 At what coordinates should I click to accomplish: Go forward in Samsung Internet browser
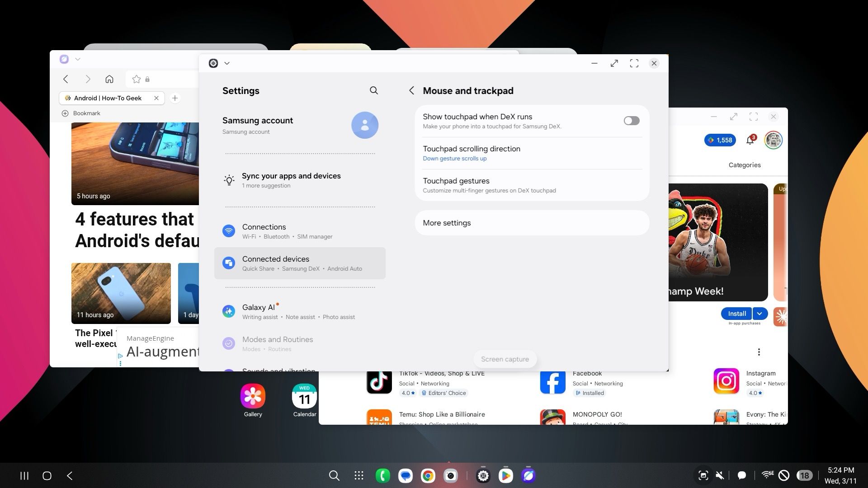pos(88,79)
